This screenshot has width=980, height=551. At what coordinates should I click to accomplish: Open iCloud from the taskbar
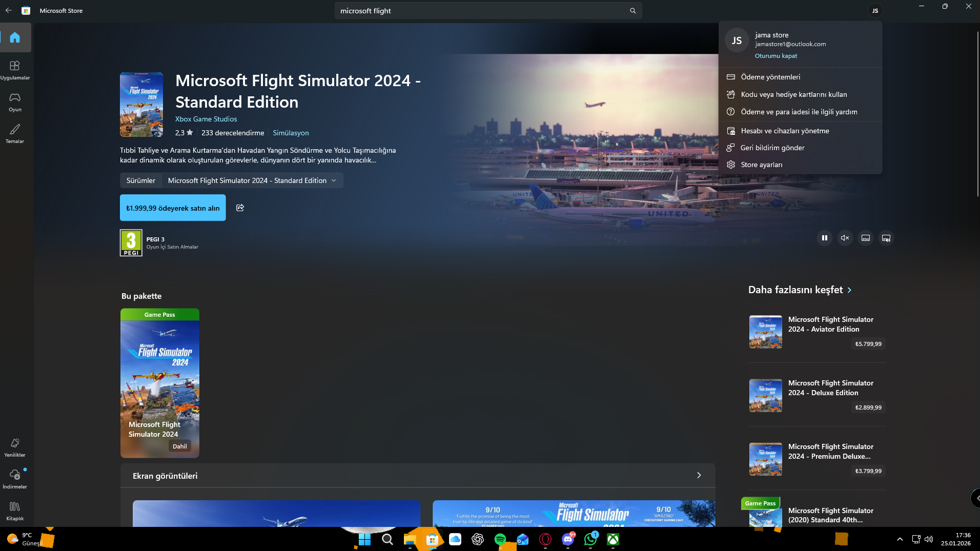coord(455,539)
